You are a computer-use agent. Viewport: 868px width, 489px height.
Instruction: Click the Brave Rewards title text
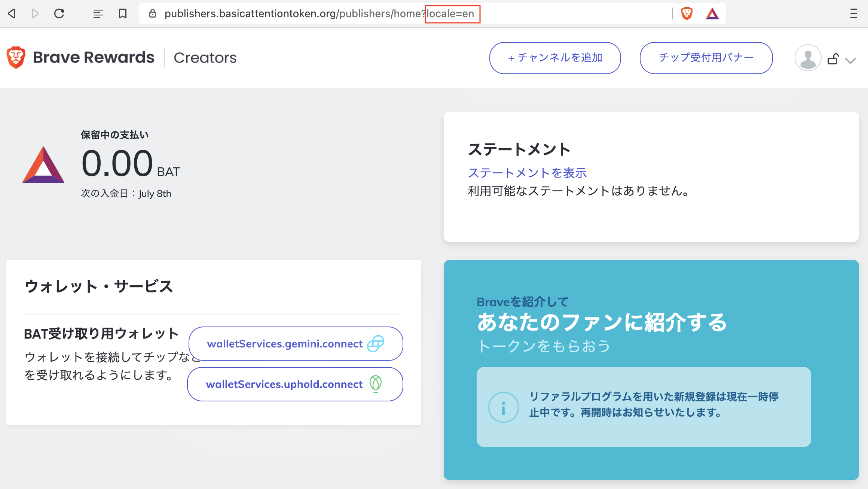(94, 57)
